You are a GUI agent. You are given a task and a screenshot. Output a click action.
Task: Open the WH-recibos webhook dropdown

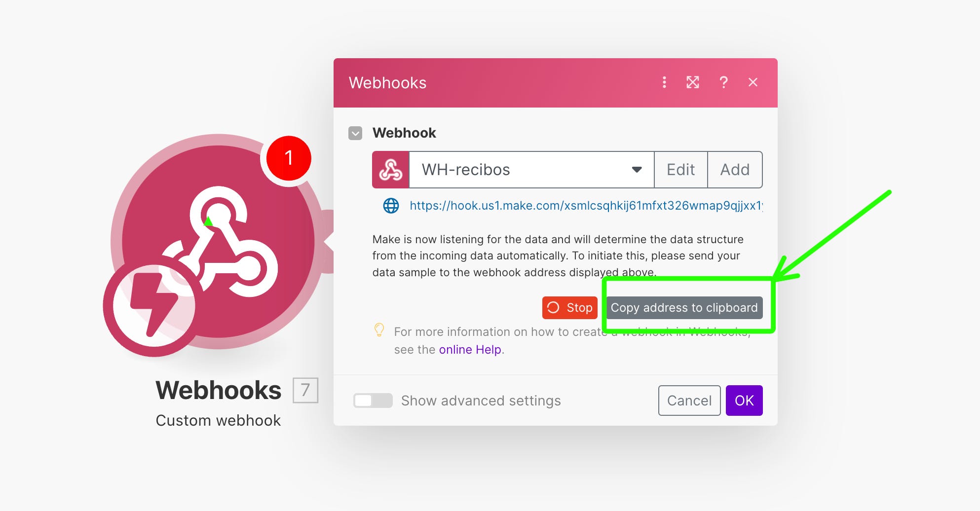click(x=531, y=170)
